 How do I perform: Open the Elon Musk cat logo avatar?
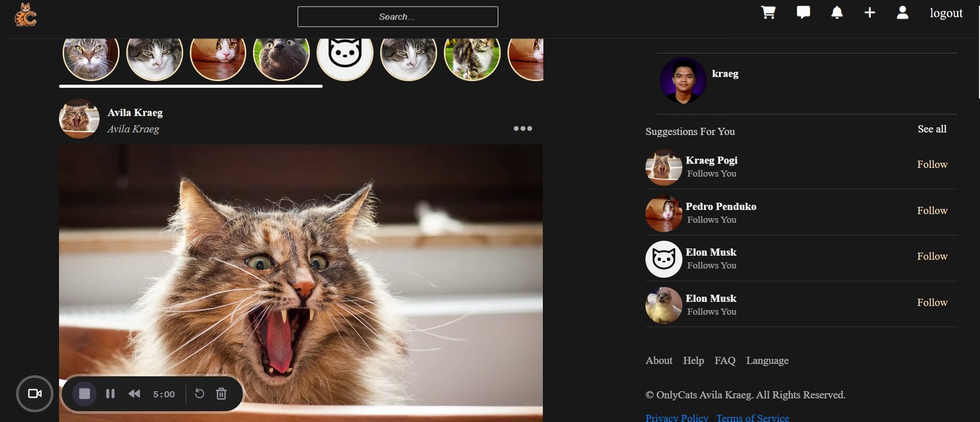tap(664, 259)
